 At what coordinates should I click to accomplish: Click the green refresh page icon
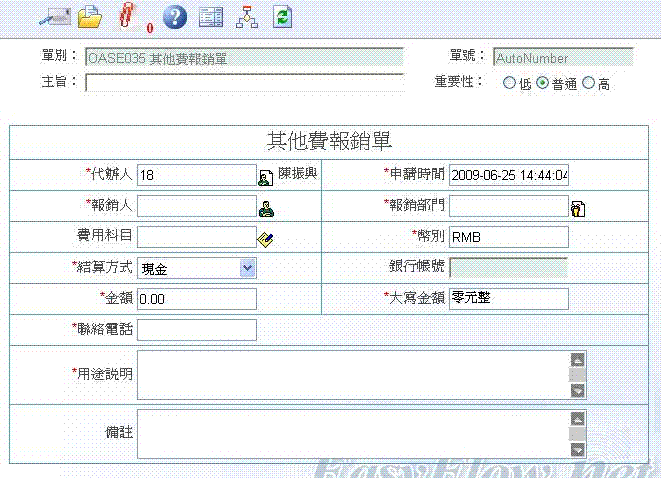283,16
